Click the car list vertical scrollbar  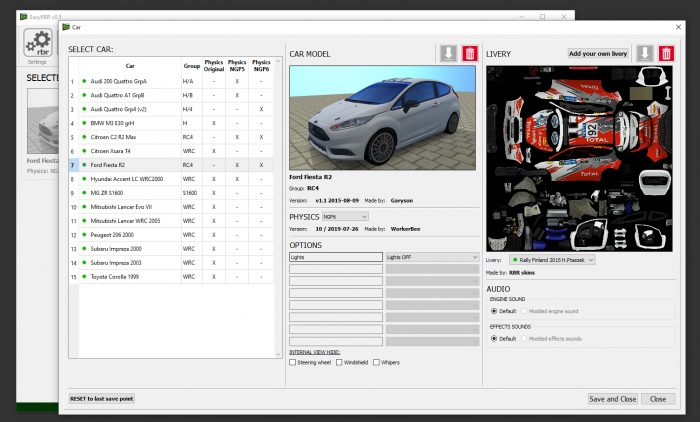click(x=278, y=208)
